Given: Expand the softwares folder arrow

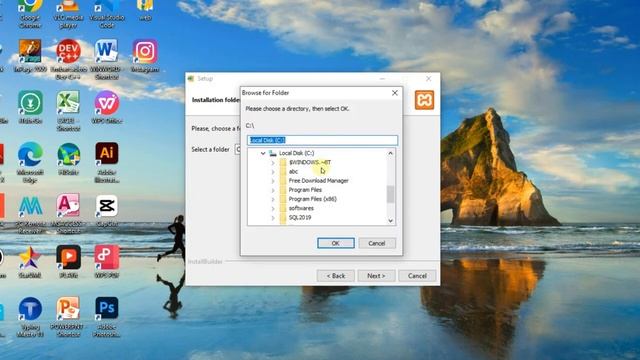Looking at the screenshot, I should pos(273,209).
